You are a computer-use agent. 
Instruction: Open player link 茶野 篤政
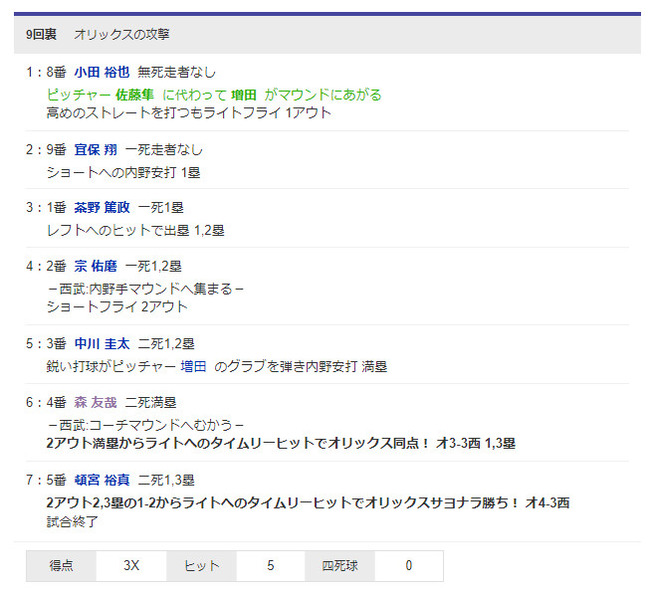pos(102,207)
